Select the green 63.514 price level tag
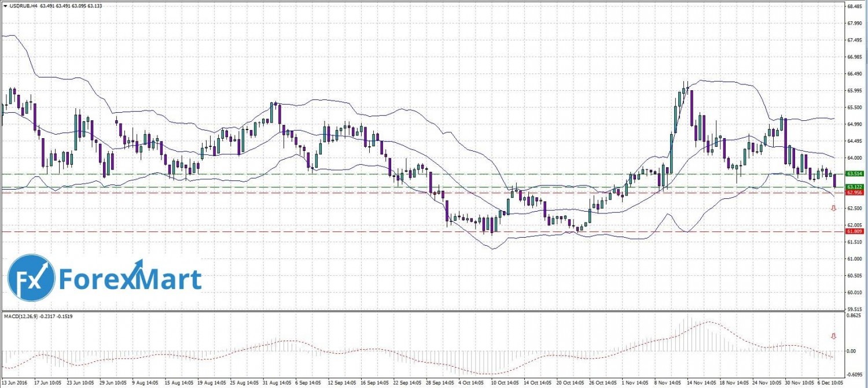Screen dimensions: 868x388 pyautogui.click(x=855, y=173)
